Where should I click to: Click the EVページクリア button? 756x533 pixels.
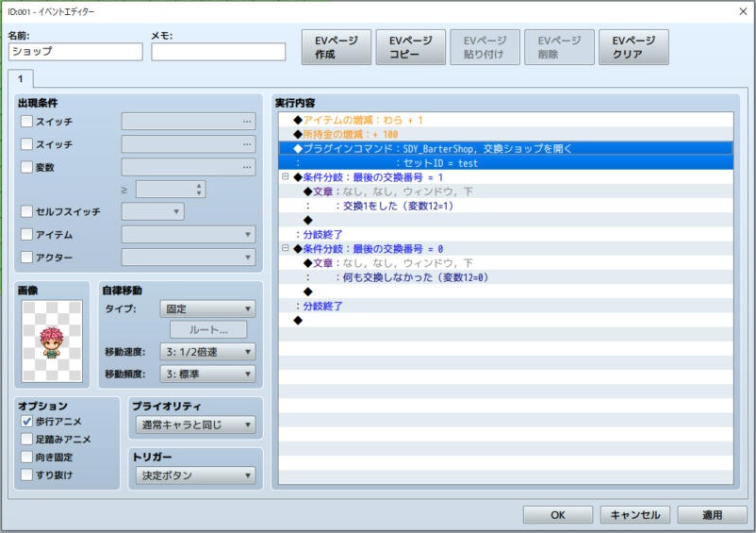pyautogui.click(x=633, y=47)
